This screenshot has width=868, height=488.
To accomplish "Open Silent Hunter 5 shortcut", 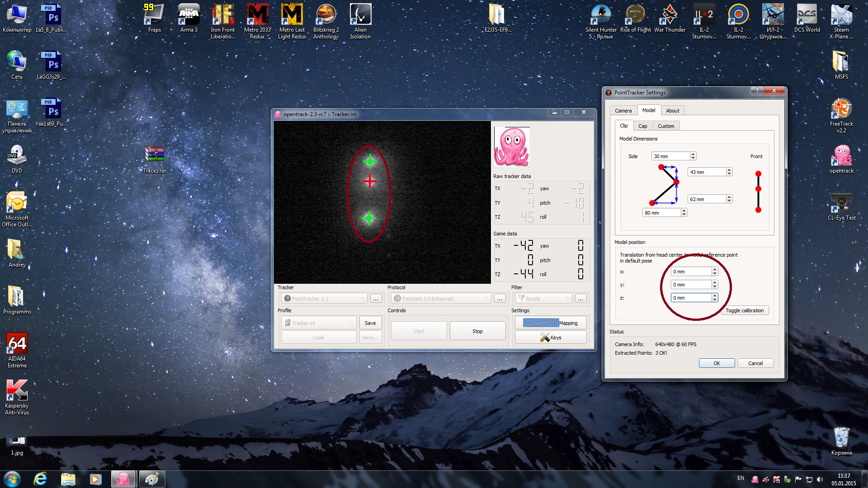I will tap(601, 21).
